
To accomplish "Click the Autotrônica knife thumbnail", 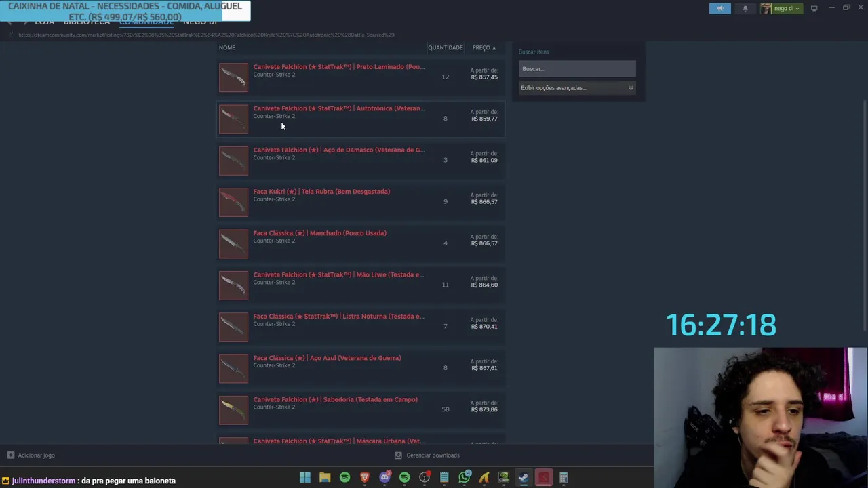I will 233,119.
